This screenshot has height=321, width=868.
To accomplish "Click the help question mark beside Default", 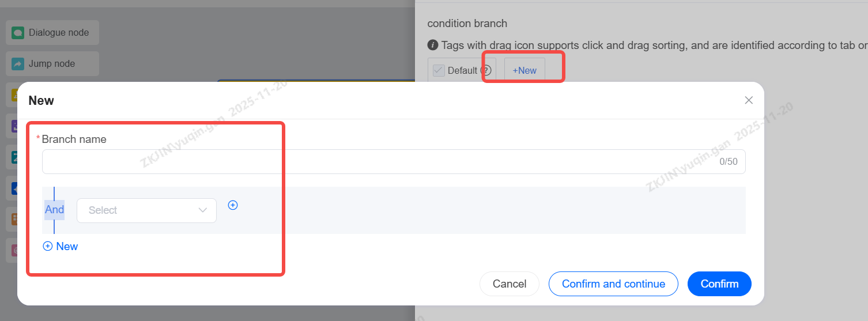I will pyautogui.click(x=486, y=70).
